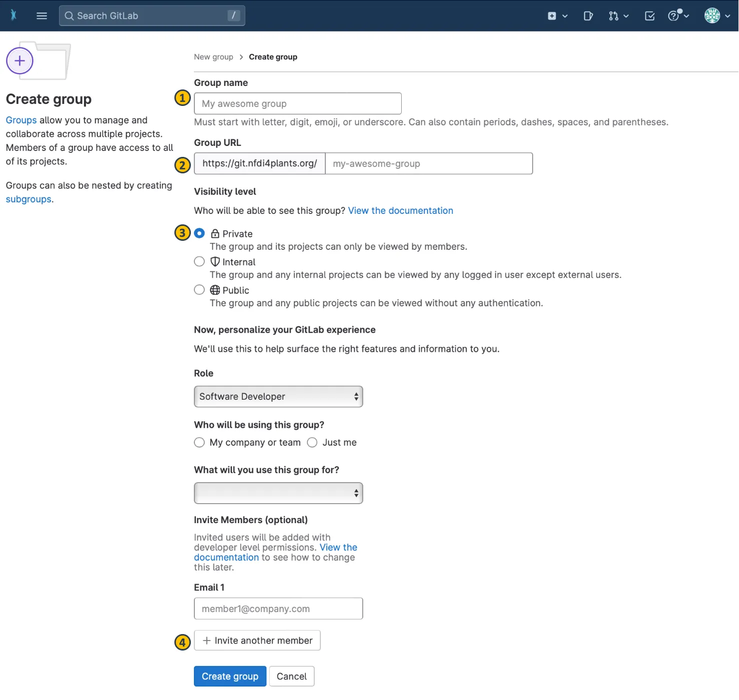Screen dimensions: 739x700
Task: Open the Help question mark menu
Action: [x=678, y=16]
